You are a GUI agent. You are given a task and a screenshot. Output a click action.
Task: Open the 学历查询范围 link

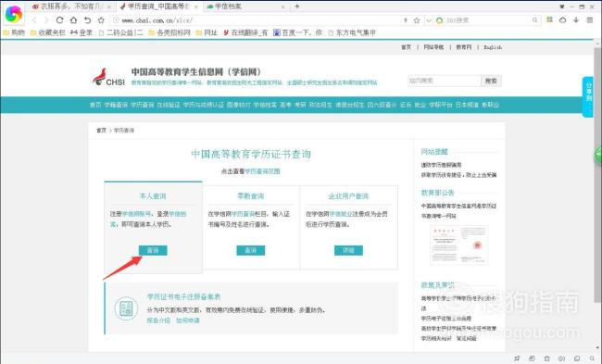(x=262, y=171)
